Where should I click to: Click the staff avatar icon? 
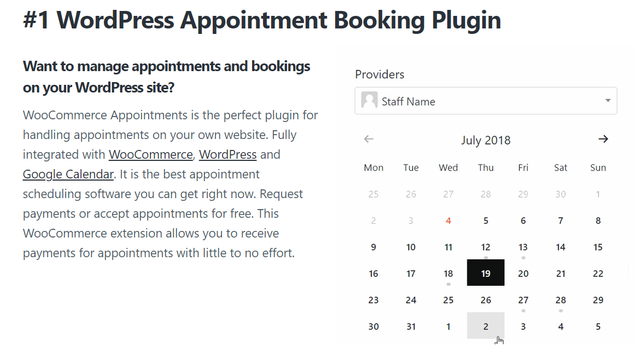click(x=369, y=100)
